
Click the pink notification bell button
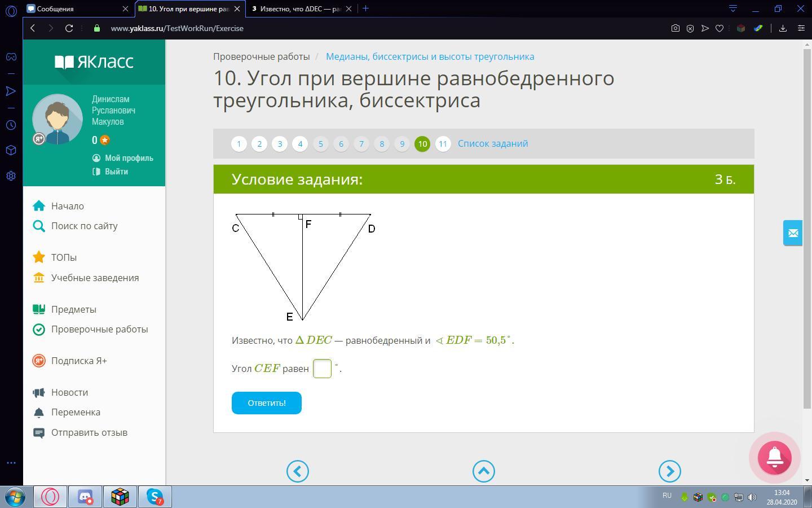pos(774,458)
